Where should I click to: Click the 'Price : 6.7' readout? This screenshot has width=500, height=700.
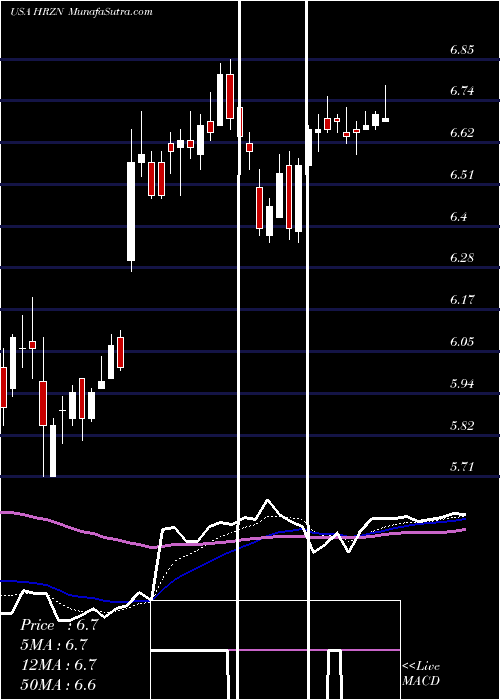(x=59, y=625)
